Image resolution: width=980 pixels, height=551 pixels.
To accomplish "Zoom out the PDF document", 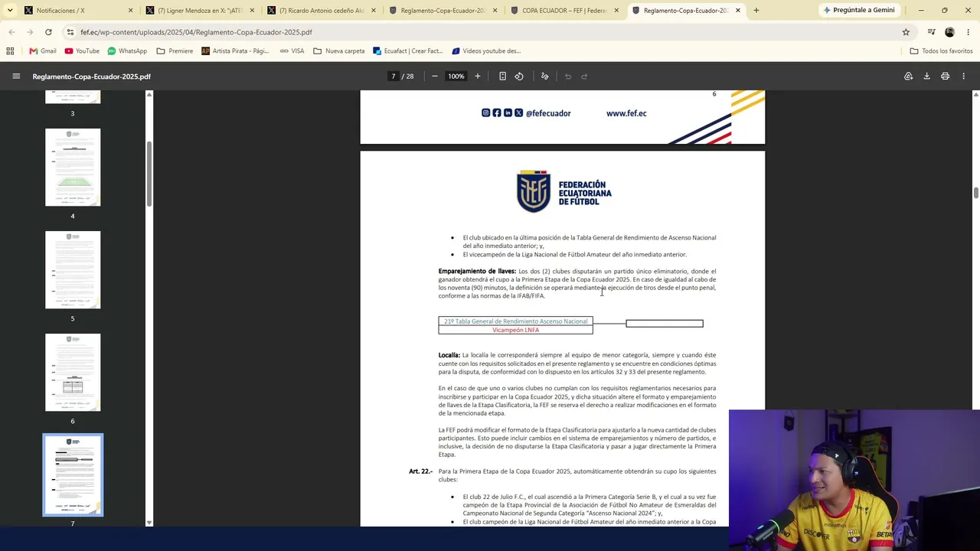I will point(434,77).
